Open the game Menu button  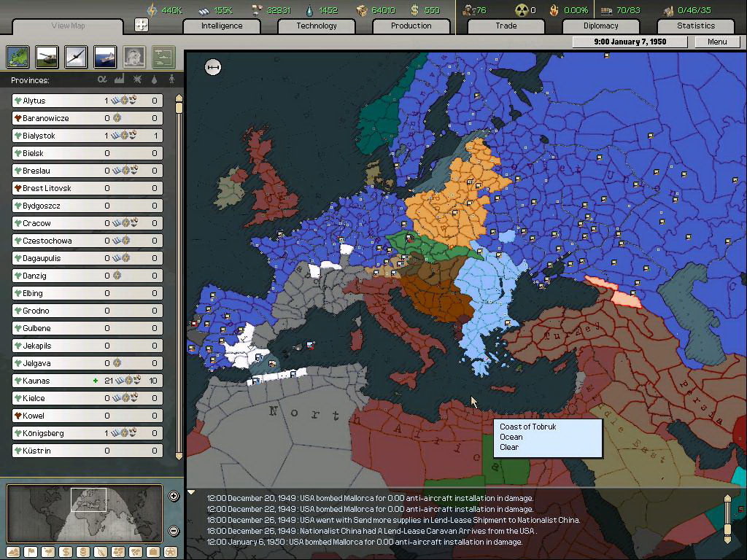pyautogui.click(x=717, y=42)
